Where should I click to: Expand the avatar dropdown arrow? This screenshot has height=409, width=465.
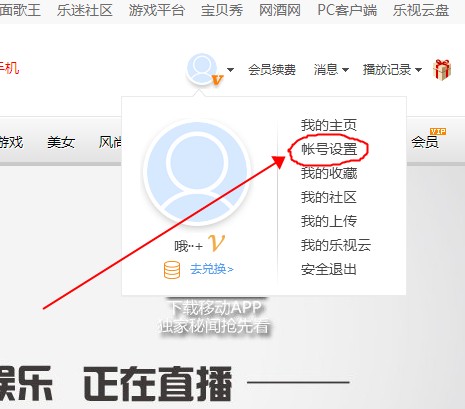pyautogui.click(x=230, y=70)
